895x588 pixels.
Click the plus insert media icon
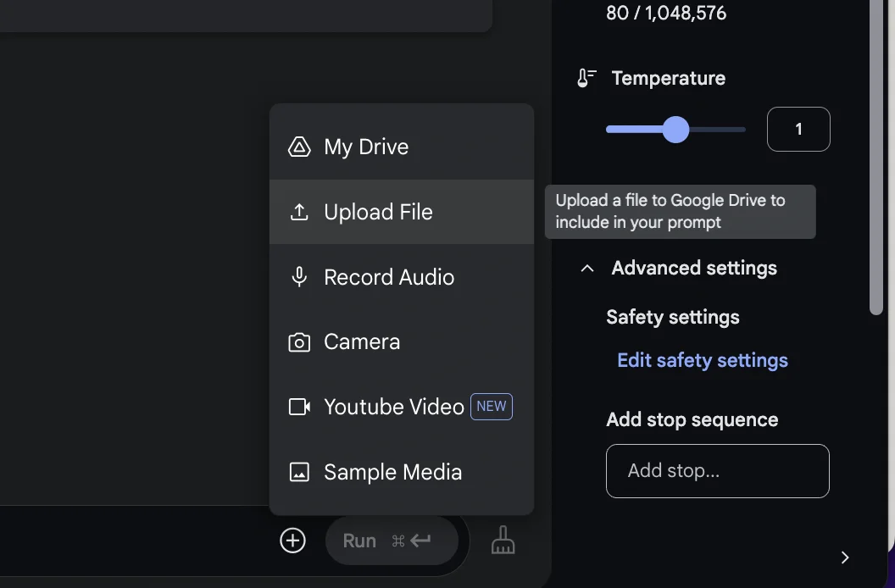[x=292, y=540]
